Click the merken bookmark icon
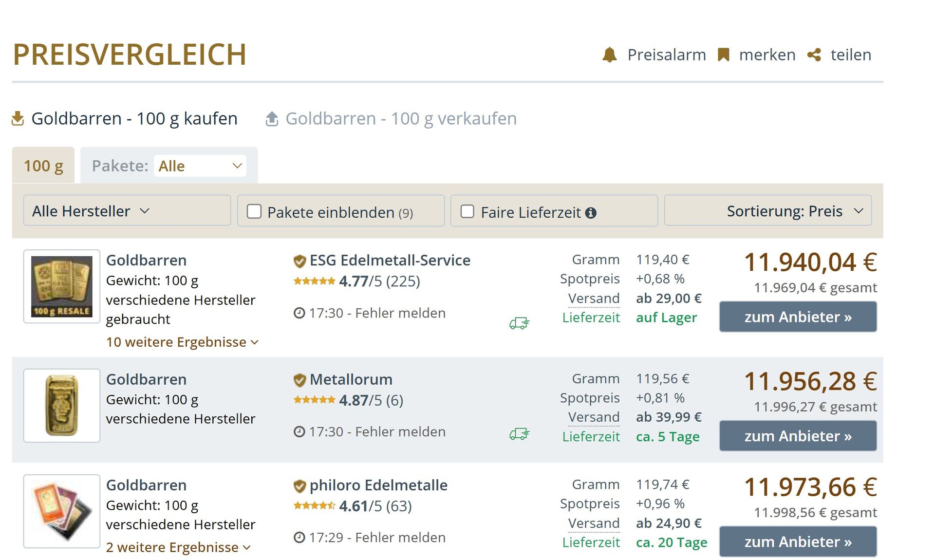This screenshot has width=935, height=560. point(723,55)
